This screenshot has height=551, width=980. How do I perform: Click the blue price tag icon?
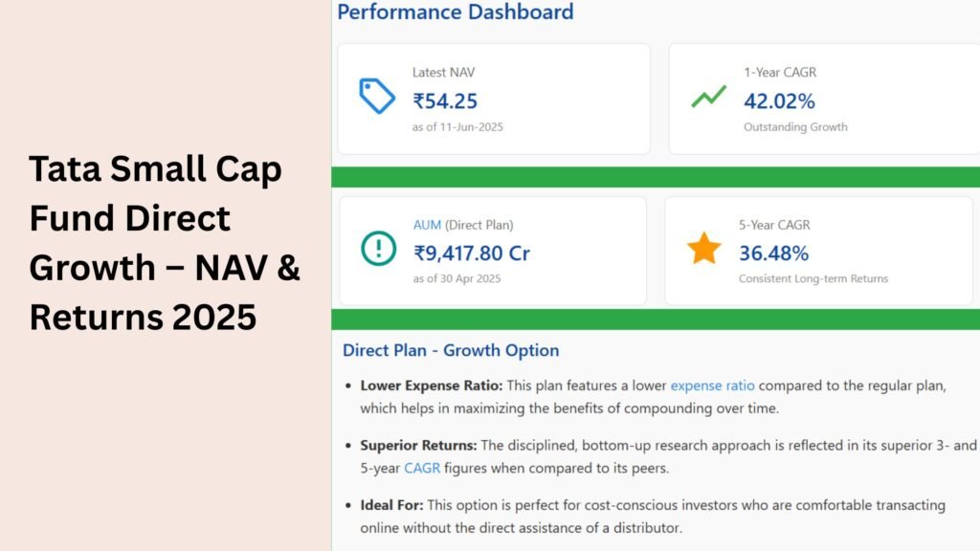pyautogui.click(x=377, y=96)
